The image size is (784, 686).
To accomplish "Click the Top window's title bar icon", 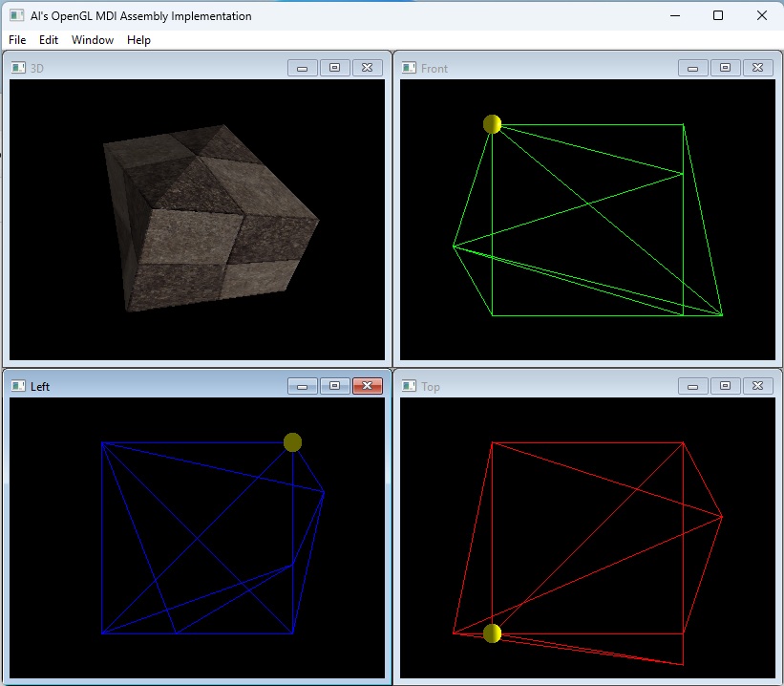I will pyautogui.click(x=409, y=386).
